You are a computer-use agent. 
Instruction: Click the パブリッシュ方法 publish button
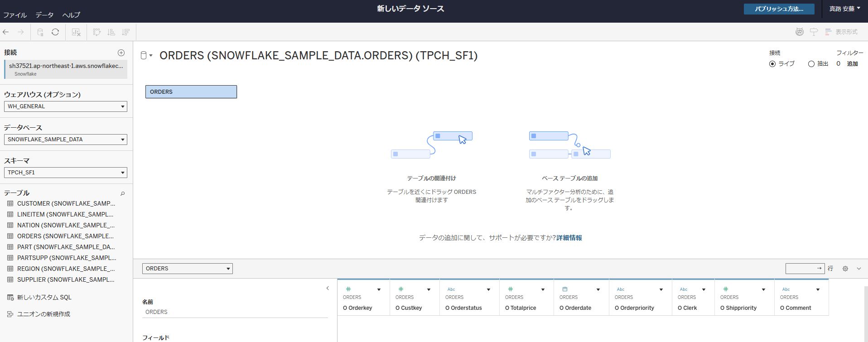tap(779, 9)
